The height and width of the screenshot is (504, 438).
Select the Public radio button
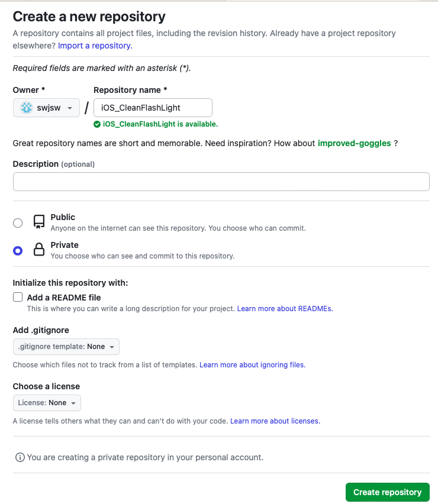tap(18, 223)
